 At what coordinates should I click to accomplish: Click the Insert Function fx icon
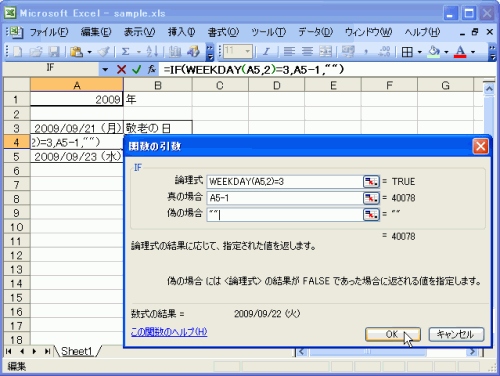[x=152, y=70]
